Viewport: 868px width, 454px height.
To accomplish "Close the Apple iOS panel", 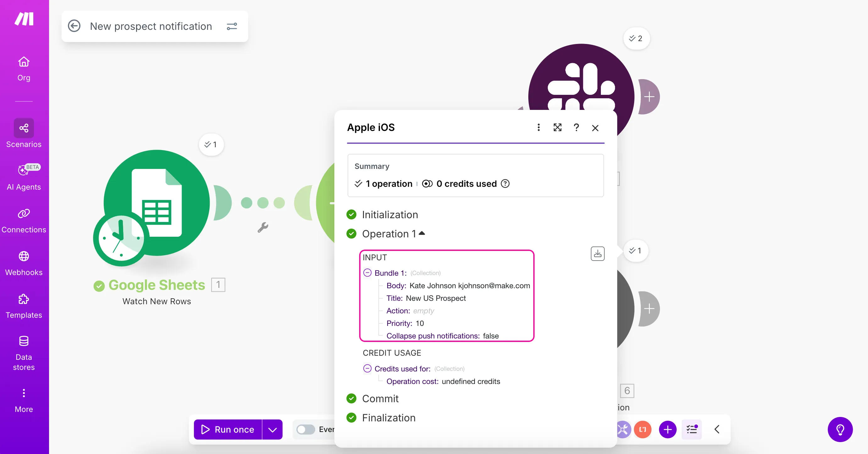I will coord(595,128).
